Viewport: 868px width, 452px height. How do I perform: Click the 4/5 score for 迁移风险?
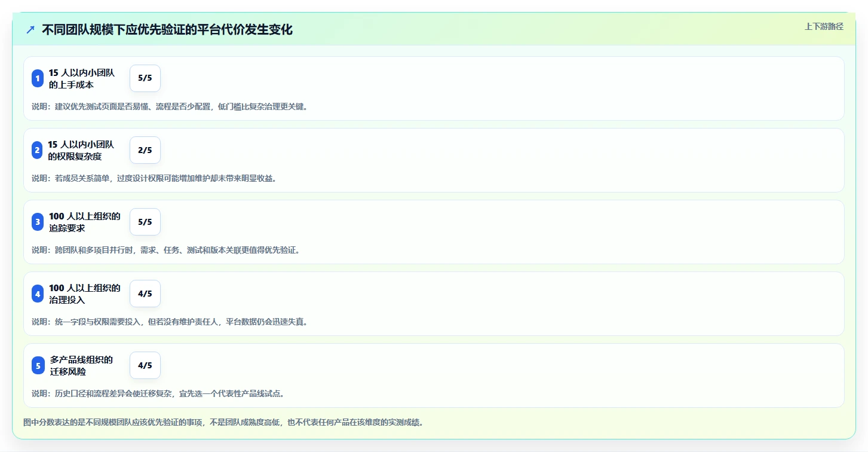pyautogui.click(x=145, y=365)
